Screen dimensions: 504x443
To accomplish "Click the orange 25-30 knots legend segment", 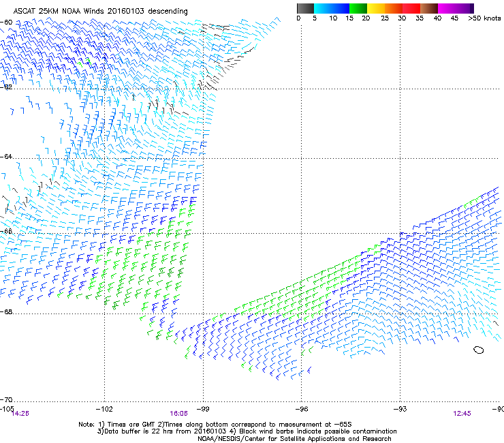I will (394, 8).
